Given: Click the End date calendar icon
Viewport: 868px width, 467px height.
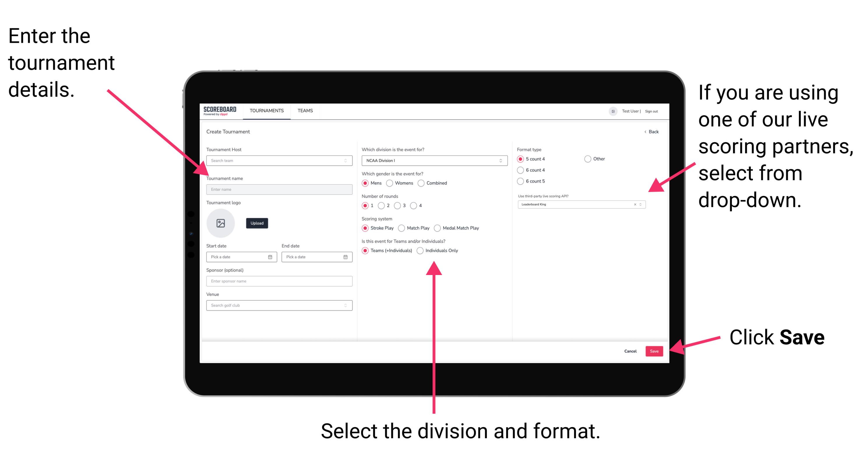Looking at the screenshot, I should [x=346, y=257].
